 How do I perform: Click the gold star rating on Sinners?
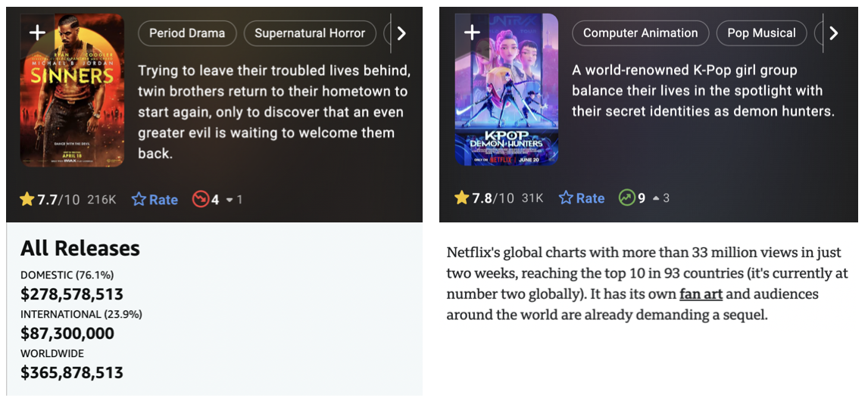(x=27, y=199)
